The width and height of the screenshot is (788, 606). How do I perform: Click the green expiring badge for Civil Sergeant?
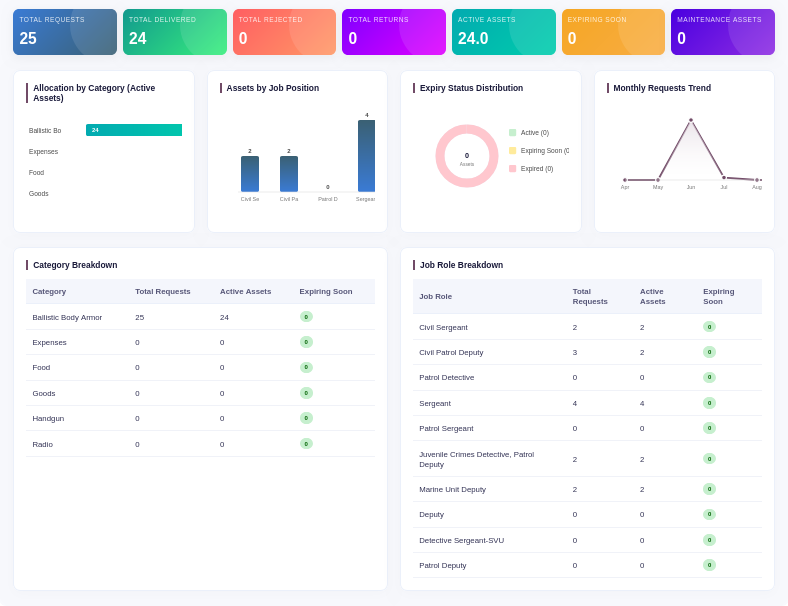click(x=709, y=327)
